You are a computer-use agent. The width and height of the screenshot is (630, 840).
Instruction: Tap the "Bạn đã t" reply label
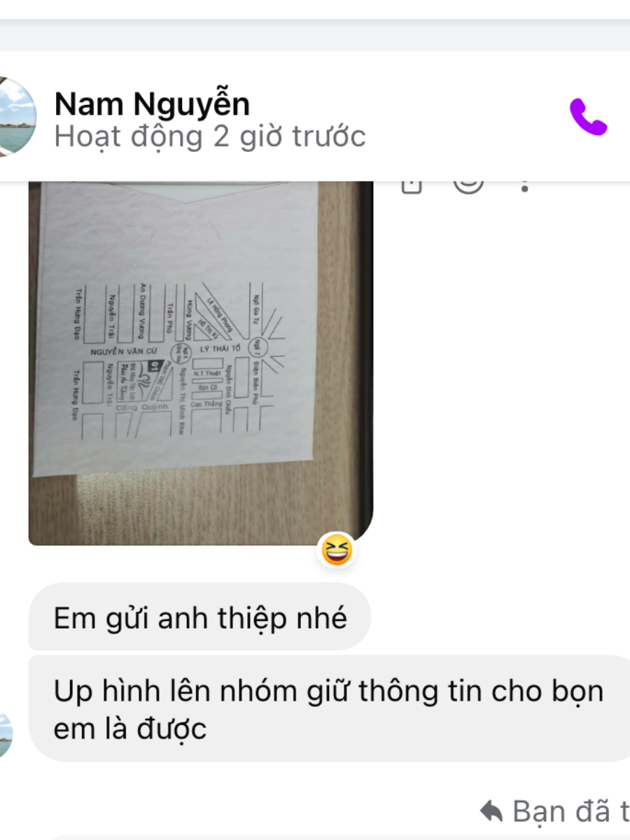(x=570, y=812)
